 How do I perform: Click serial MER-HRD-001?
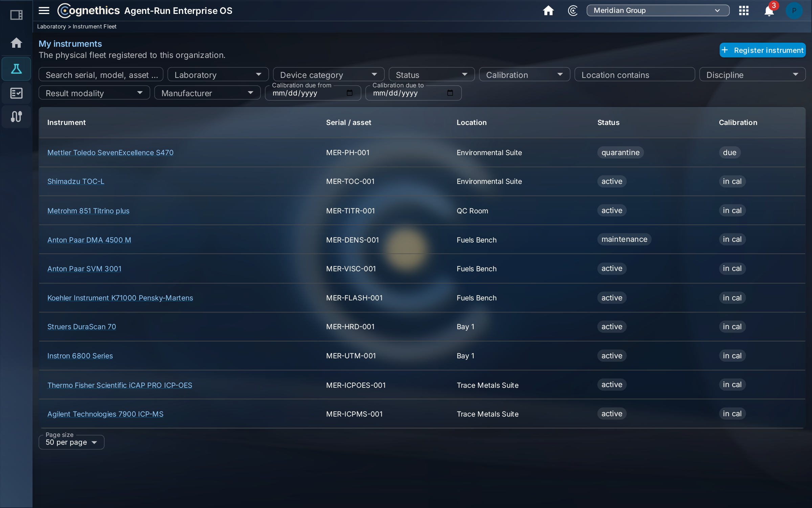pyautogui.click(x=350, y=326)
